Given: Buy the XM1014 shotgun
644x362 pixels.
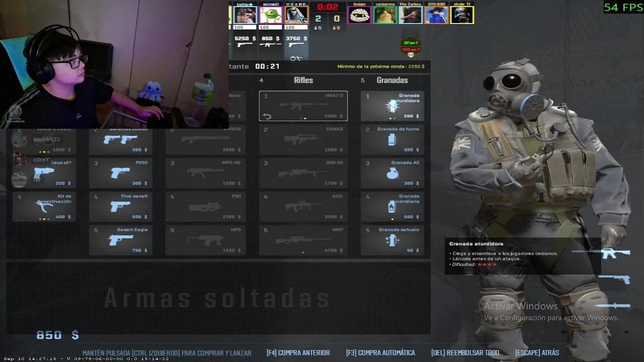Looking at the screenshot, I should pos(206,140).
